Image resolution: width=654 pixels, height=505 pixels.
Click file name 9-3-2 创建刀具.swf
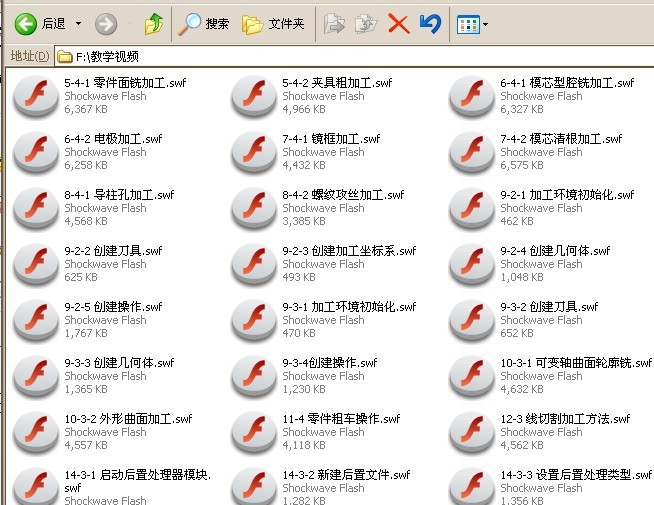pos(549,307)
